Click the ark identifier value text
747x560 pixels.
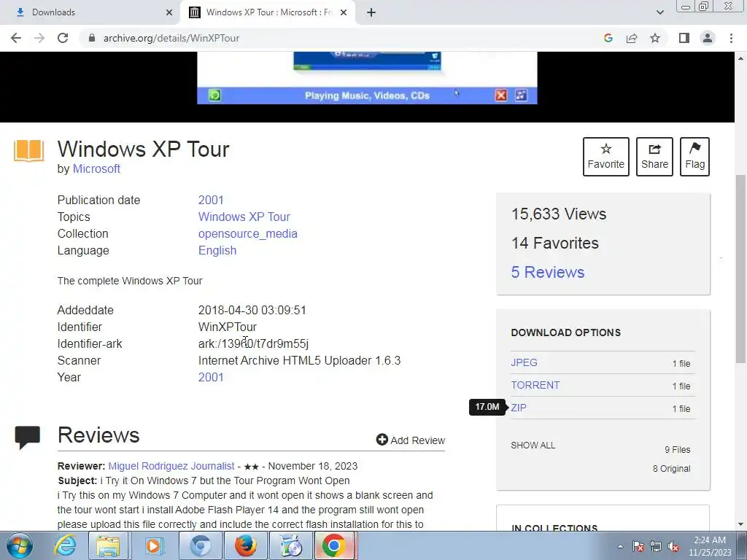[253, 344]
